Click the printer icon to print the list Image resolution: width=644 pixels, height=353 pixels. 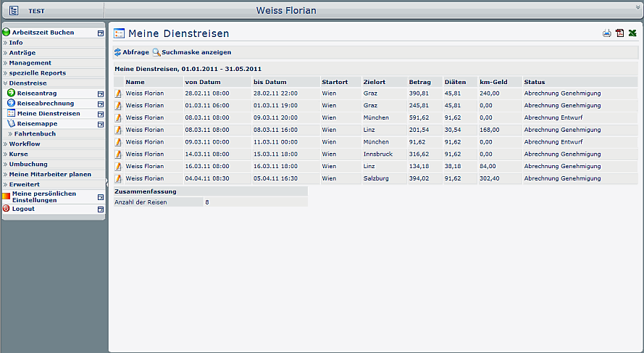[x=607, y=33]
